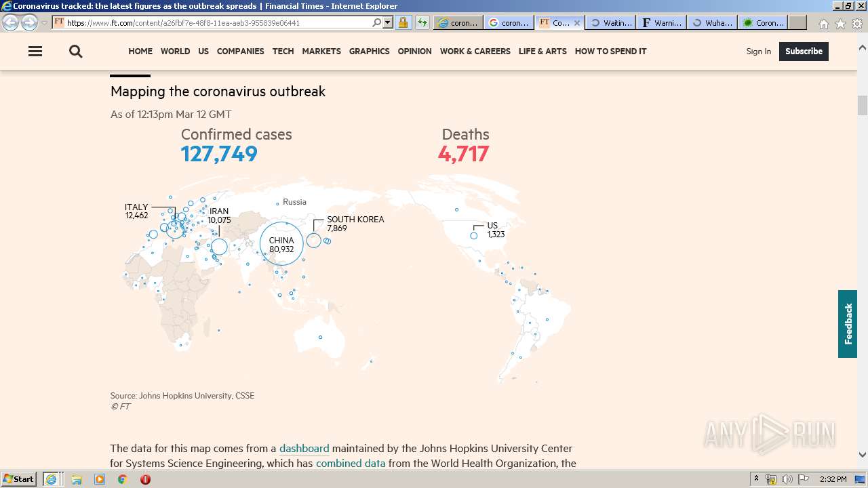Click the browser Forward arrow
The height and width of the screenshot is (488, 868).
click(29, 22)
